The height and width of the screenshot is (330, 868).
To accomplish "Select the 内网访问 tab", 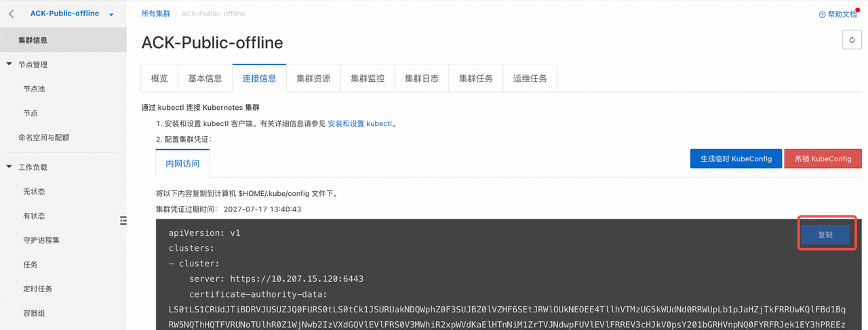I will click(182, 163).
